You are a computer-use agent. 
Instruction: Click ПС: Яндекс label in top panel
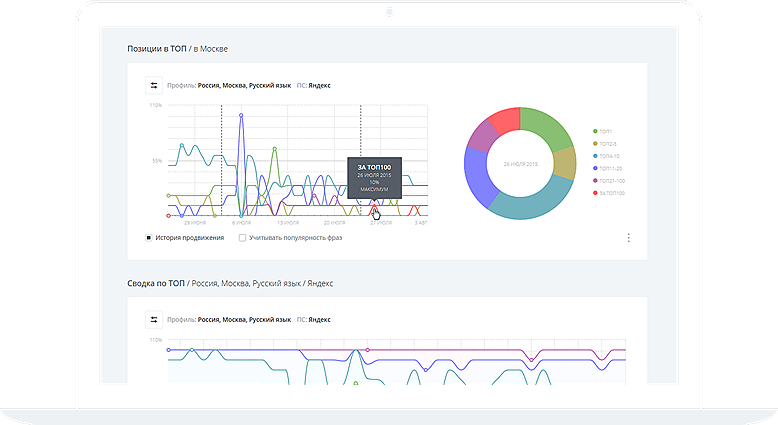[x=314, y=85]
